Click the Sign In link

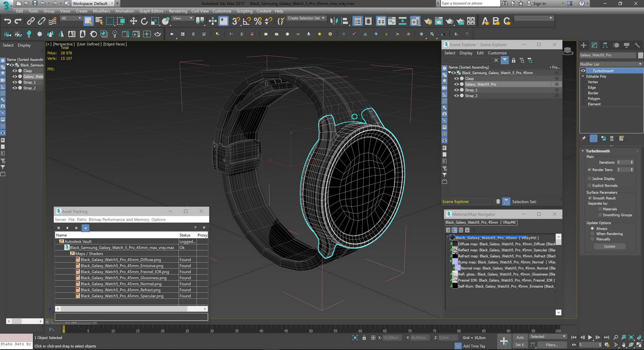pyautogui.click(x=539, y=3)
